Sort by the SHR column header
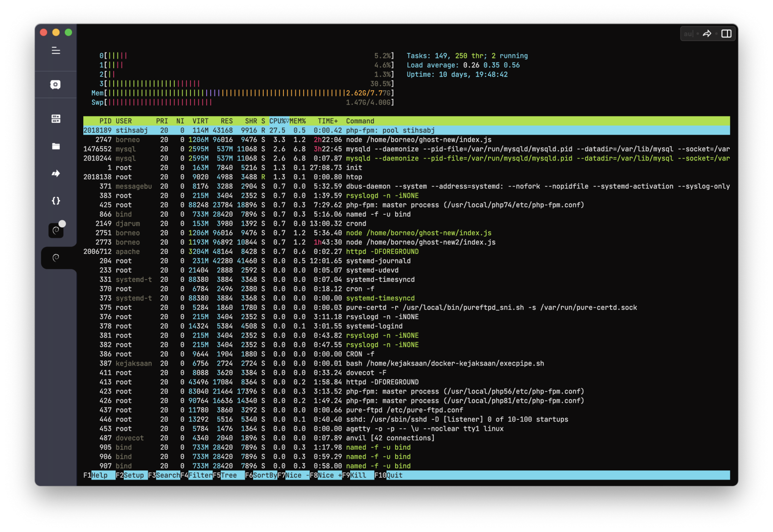The image size is (773, 532). point(251,121)
